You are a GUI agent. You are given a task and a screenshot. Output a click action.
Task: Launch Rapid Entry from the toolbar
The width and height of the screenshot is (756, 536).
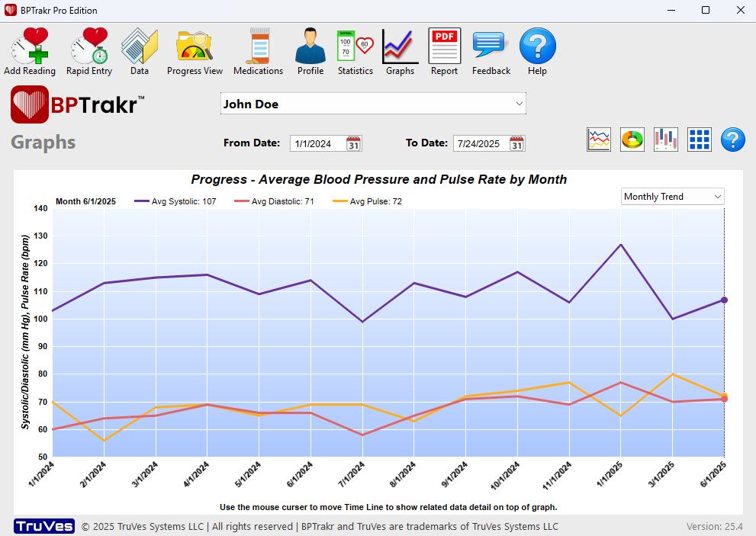click(x=88, y=51)
